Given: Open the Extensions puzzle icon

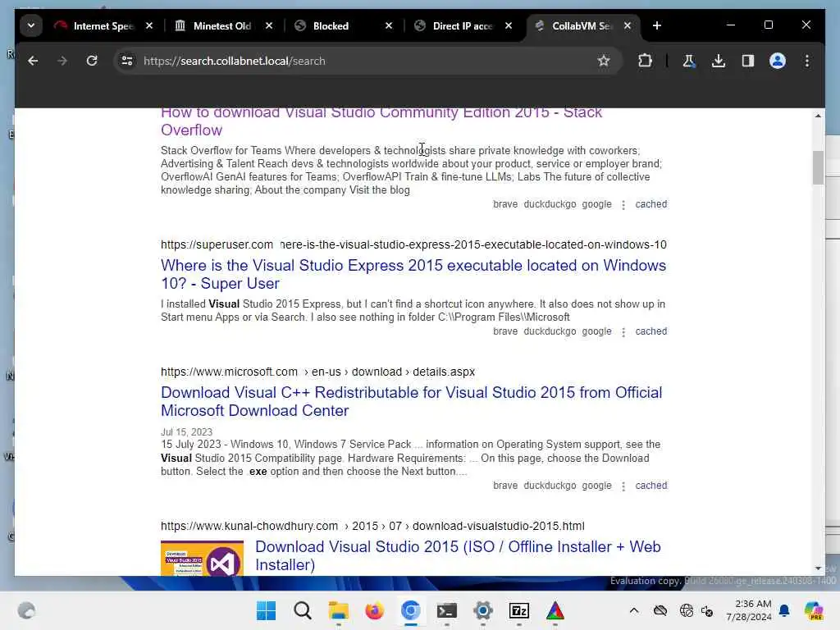Looking at the screenshot, I should [646, 61].
